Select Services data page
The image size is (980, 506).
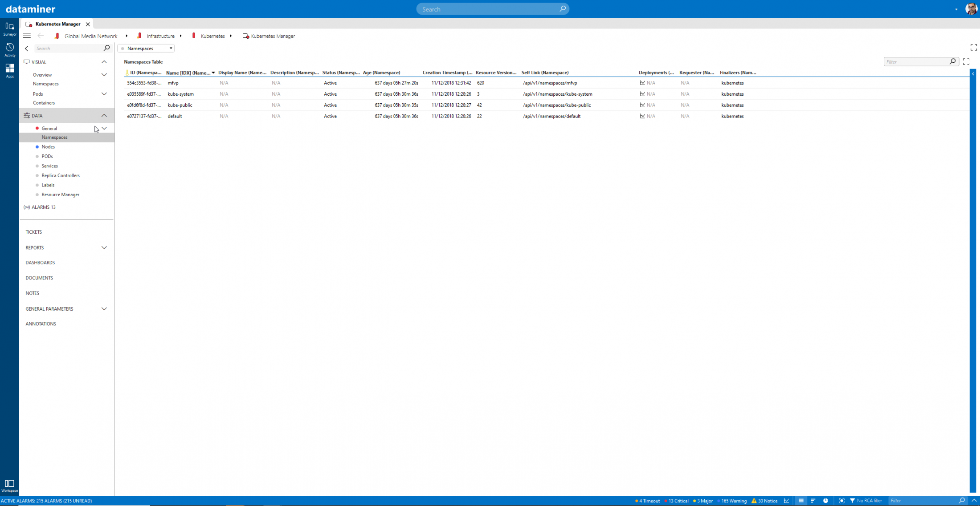49,166
